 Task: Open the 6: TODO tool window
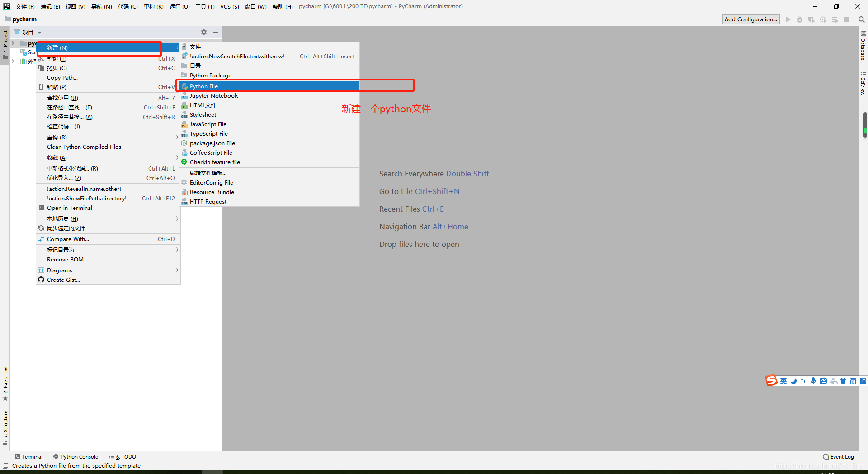click(x=123, y=457)
